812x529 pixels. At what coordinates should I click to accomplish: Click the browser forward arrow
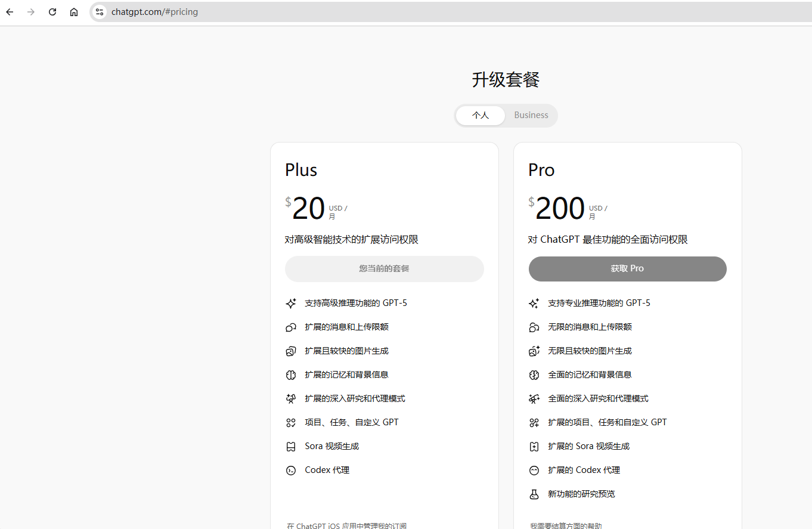(31, 12)
